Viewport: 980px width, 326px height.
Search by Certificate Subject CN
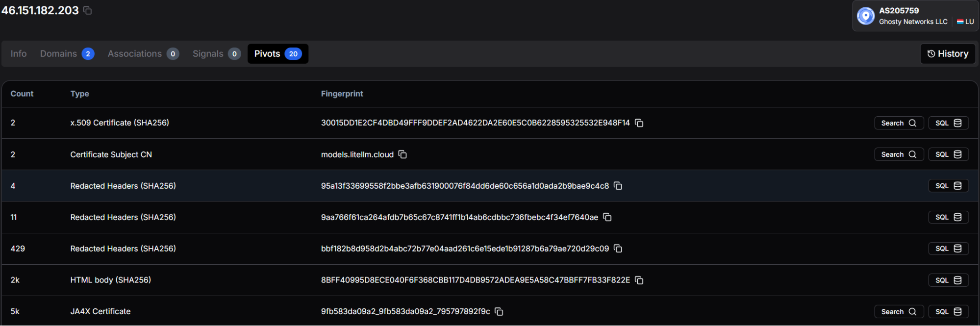click(x=899, y=154)
